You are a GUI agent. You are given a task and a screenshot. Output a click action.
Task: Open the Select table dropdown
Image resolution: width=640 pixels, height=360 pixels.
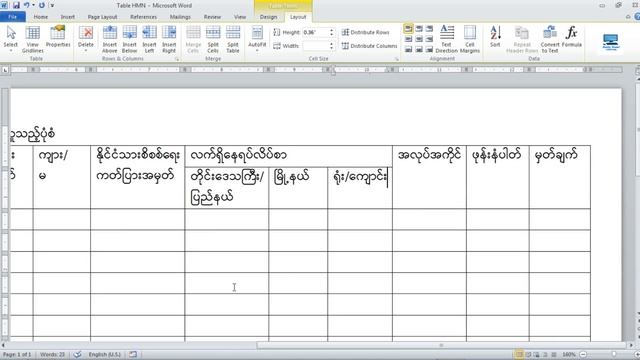[11, 39]
